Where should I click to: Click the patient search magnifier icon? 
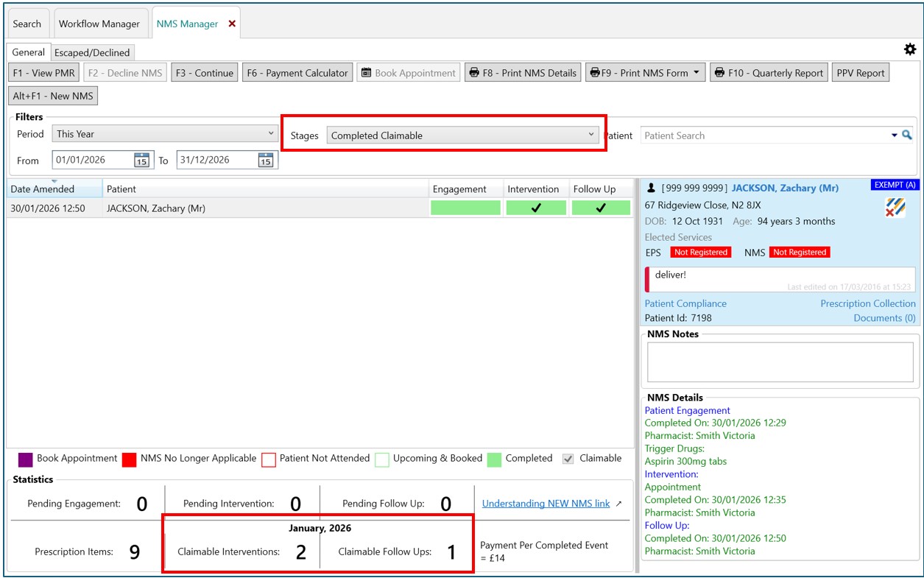tap(907, 135)
